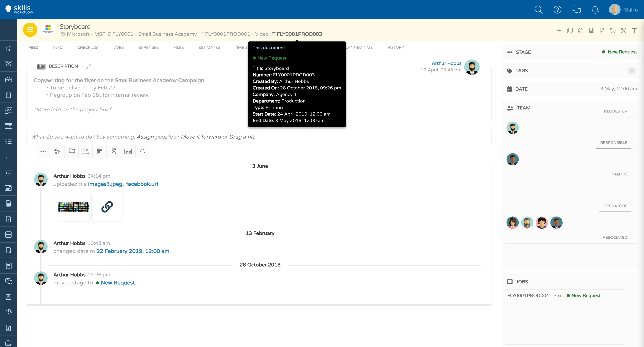Open the images3.jpeg thumbnail preview
This screenshot has height=347, width=644.
point(74,207)
